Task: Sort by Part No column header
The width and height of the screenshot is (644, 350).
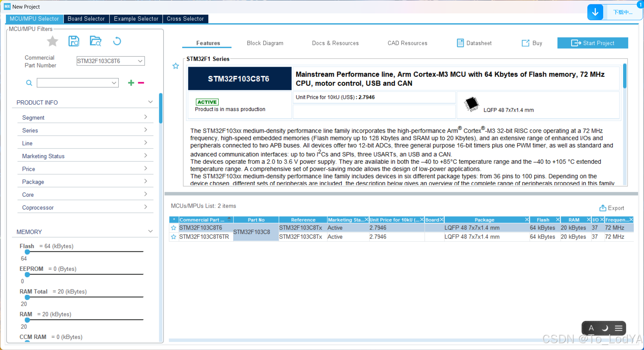Action: point(256,220)
